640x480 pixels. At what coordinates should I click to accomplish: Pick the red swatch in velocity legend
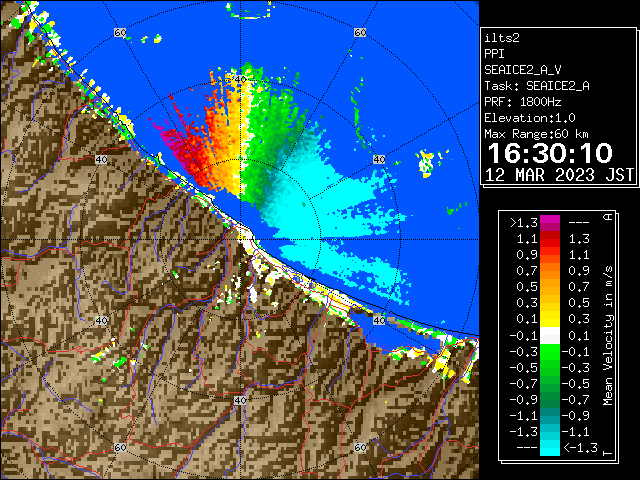550,243
